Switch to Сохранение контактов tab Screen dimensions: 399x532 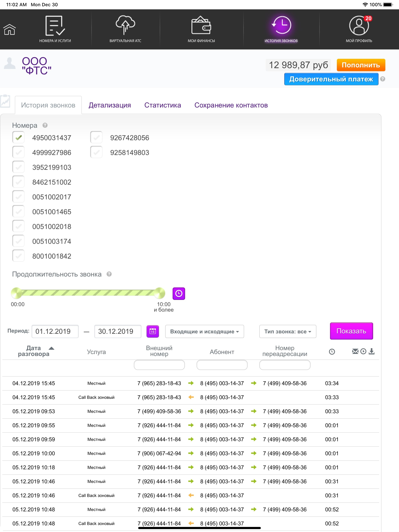(231, 105)
